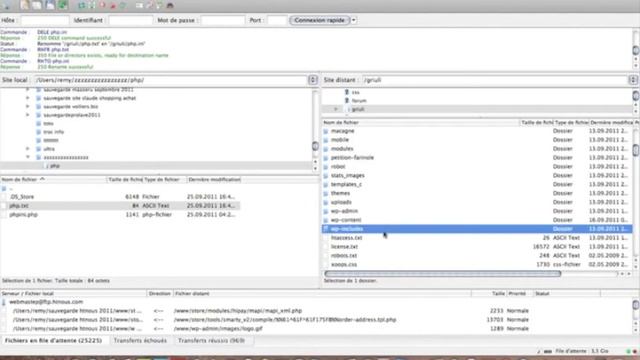This screenshot has height=360, width=640.
Task: Click the refresh file lists icon
Action: click(x=82, y=5)
